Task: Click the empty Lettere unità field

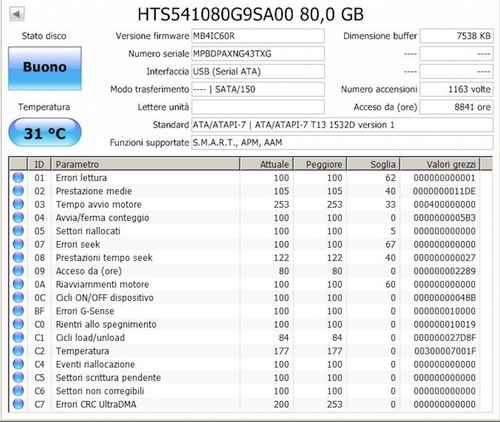Action: [258, 107]
